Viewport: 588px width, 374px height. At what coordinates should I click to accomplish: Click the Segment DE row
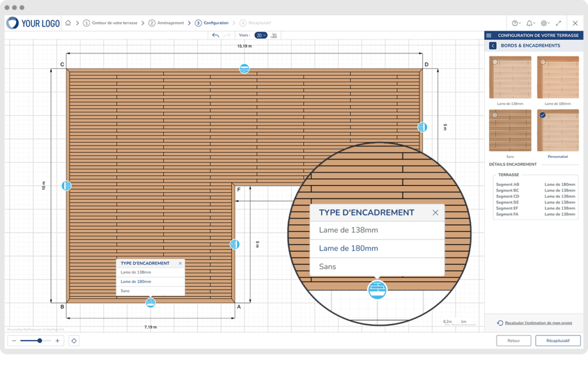pos(536,202)
